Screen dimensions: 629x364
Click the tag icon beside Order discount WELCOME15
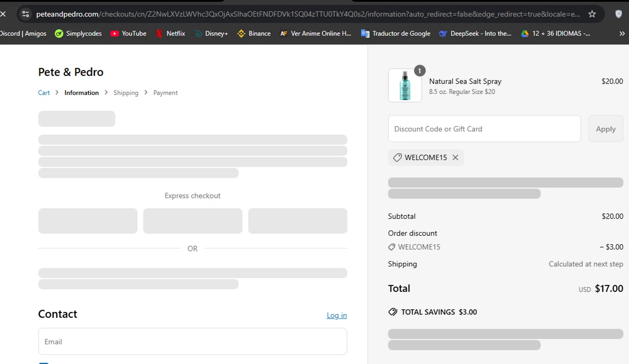392,247
